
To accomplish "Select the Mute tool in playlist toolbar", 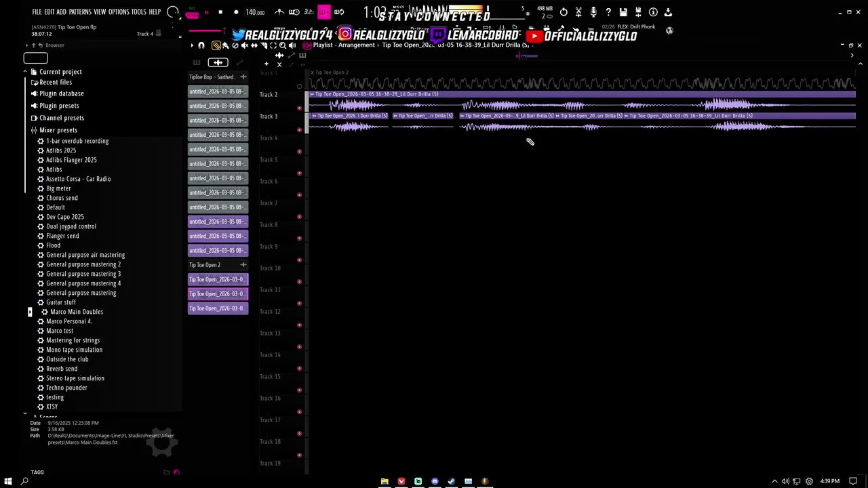I will tap(245, 45).
